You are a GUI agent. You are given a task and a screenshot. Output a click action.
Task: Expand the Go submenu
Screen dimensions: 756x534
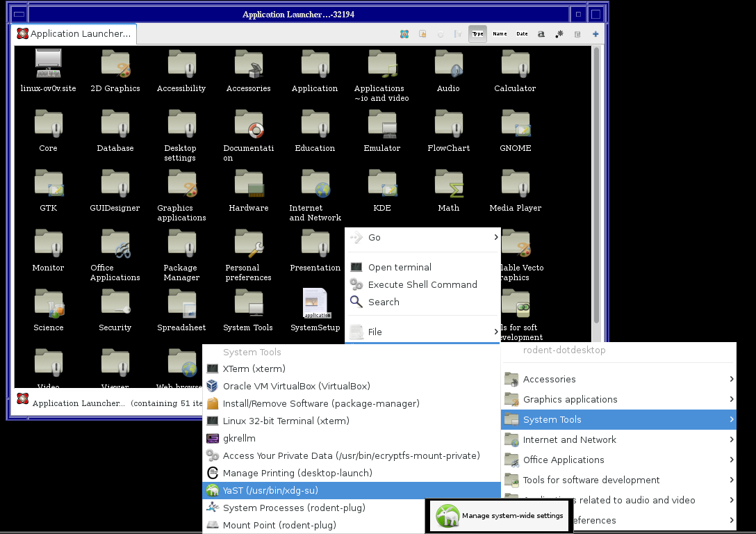pos(423,237)
